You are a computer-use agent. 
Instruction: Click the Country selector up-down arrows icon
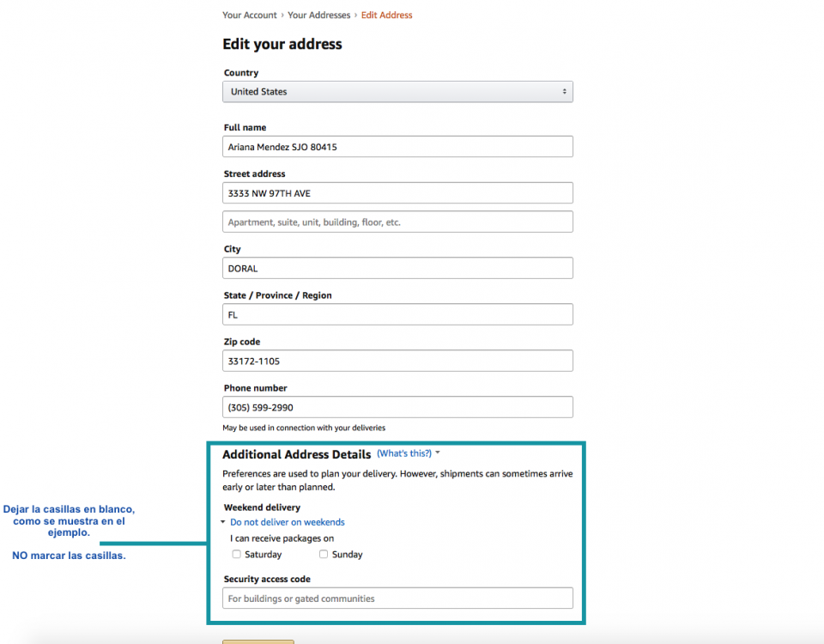coord(565,92)
